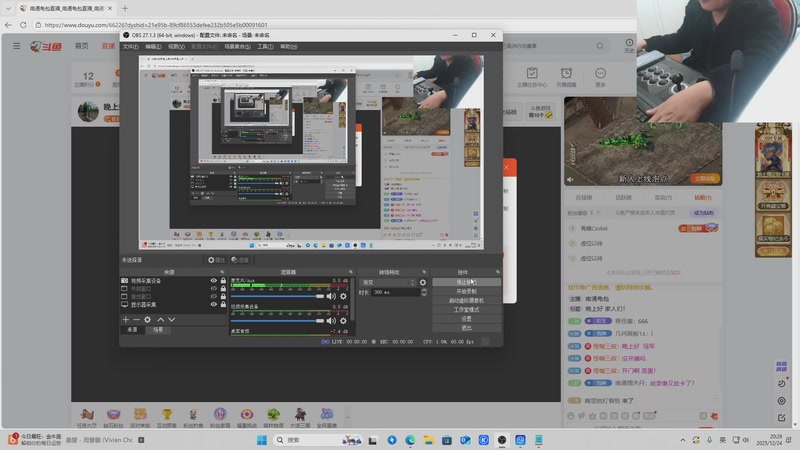Remove selected source with the minus icon

[x=136, y=319]
